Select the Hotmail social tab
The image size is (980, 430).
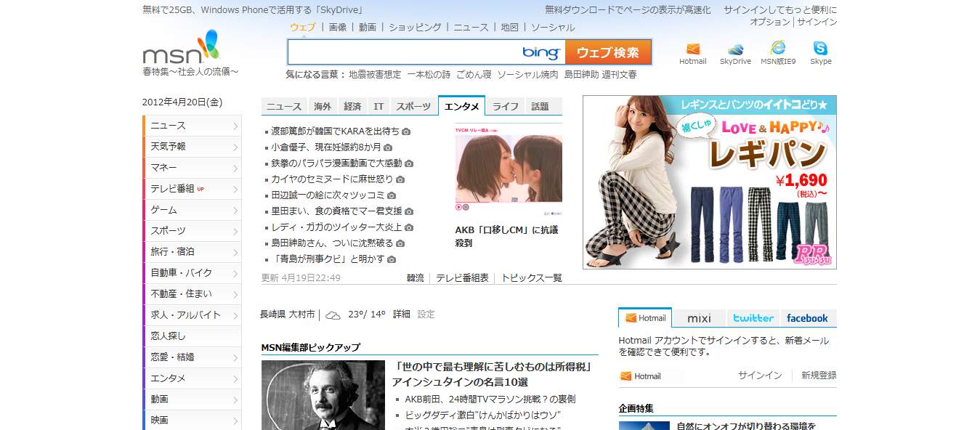pyautogui.click(x=645, y=318)
